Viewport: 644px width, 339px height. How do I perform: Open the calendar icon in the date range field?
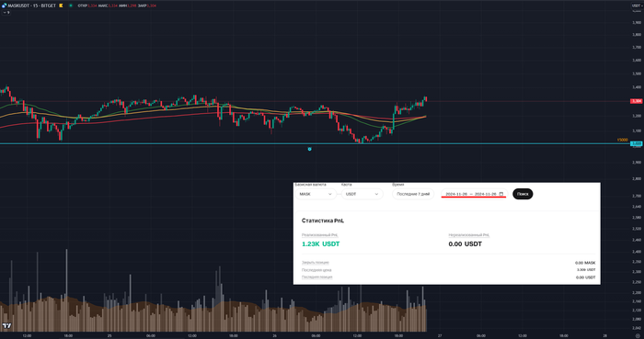click(x=501, y=194)
